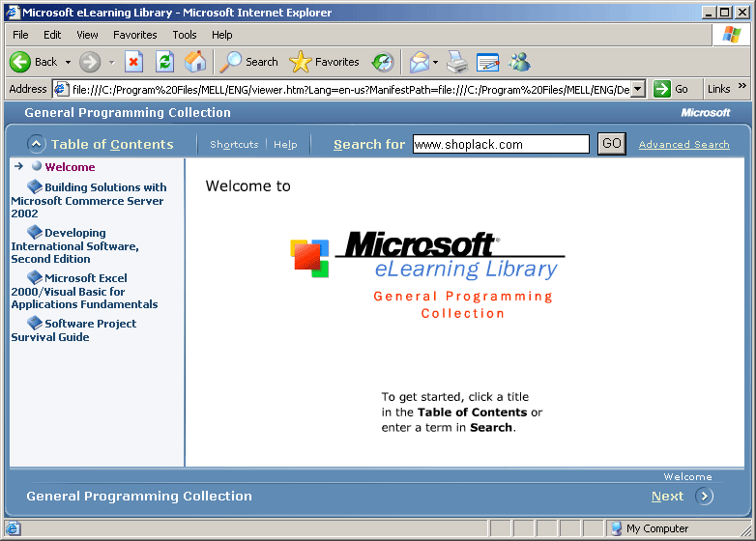Click the Search for text field
Screen dimensions: 756x541
(x=501, y=144)
